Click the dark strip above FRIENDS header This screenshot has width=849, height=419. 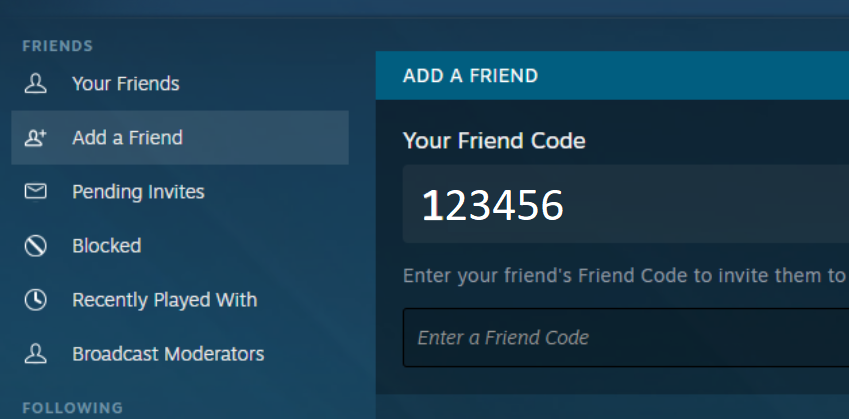pyautogui.click(x=424, y=9)
